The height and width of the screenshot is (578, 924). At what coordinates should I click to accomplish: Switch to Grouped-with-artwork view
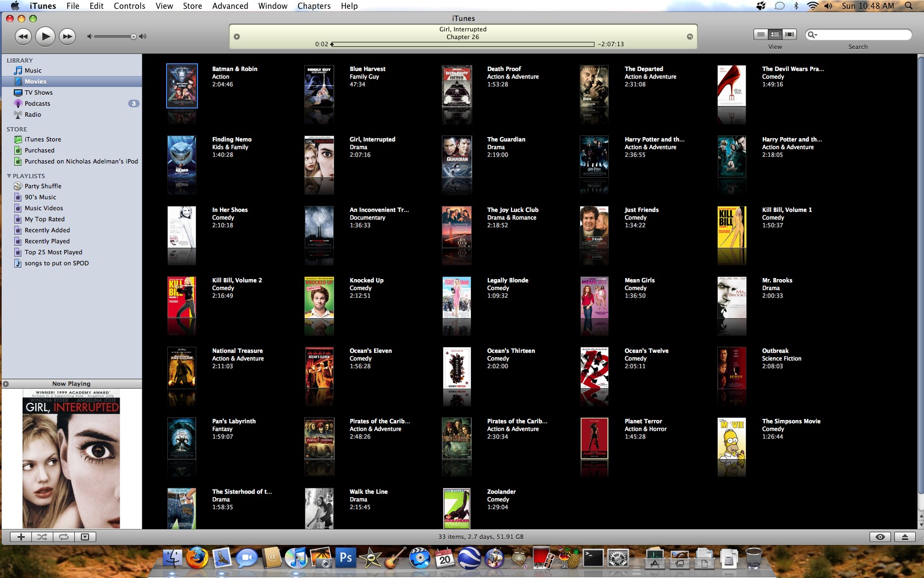coord(775,34)
